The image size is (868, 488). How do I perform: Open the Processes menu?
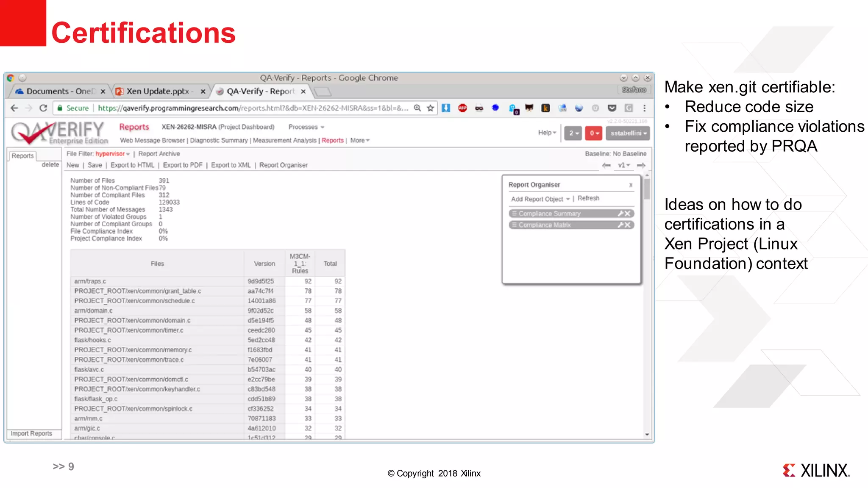click(x=306, y=127)
